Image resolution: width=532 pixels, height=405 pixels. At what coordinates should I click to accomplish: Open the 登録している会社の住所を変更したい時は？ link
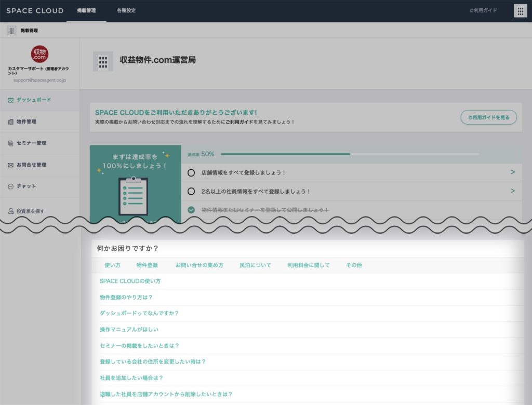tap(153, 362)
